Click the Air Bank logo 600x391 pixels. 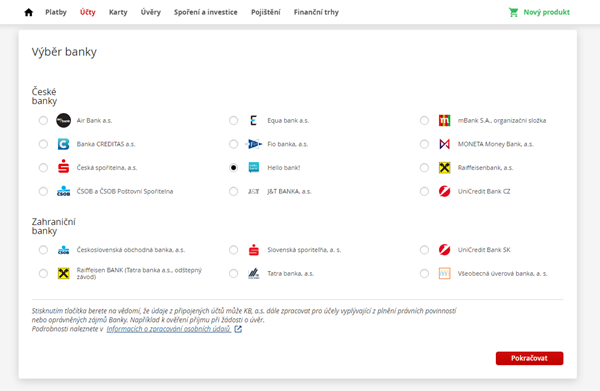(x=64, y=121)
